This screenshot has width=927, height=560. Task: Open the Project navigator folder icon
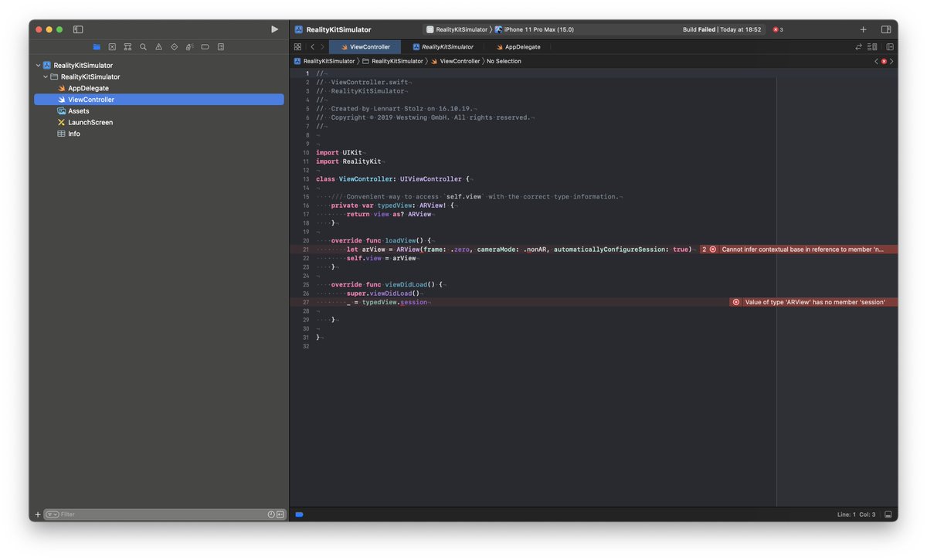pos(97,47)
